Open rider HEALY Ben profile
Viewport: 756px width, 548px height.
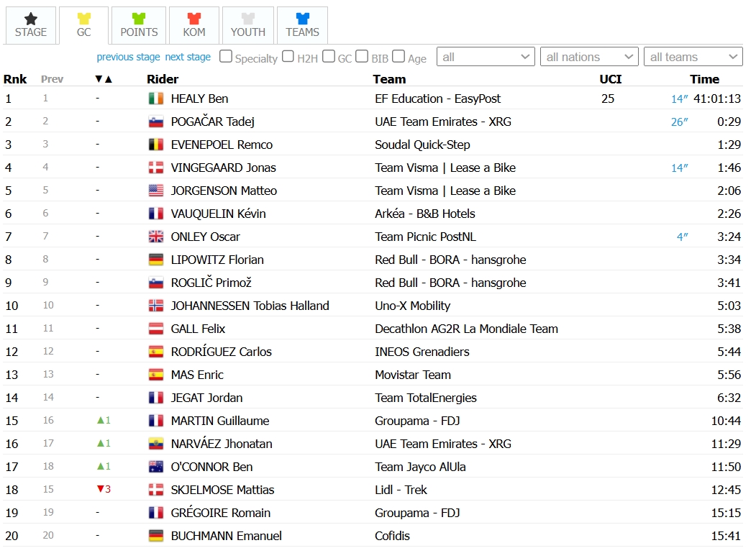(199, 99)
